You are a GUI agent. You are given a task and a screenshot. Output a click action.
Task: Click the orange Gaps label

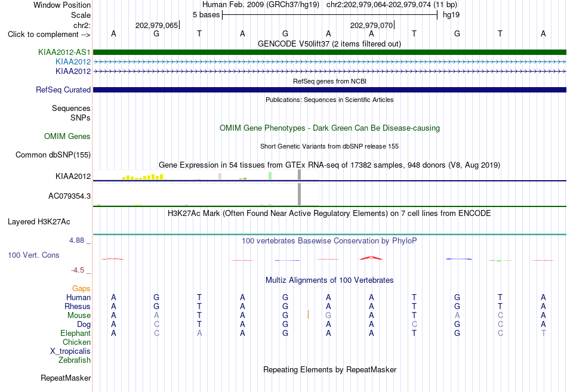tap(81, 289)
